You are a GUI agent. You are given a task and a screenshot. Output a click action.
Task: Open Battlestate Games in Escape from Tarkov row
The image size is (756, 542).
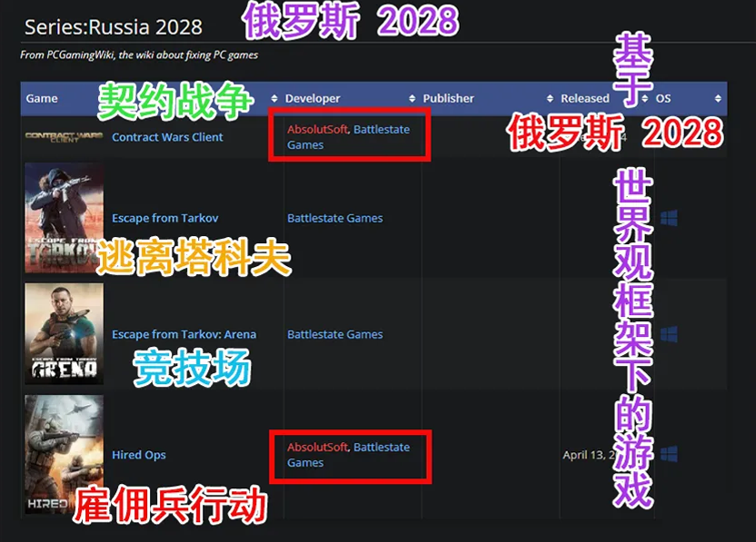[335, 218]
